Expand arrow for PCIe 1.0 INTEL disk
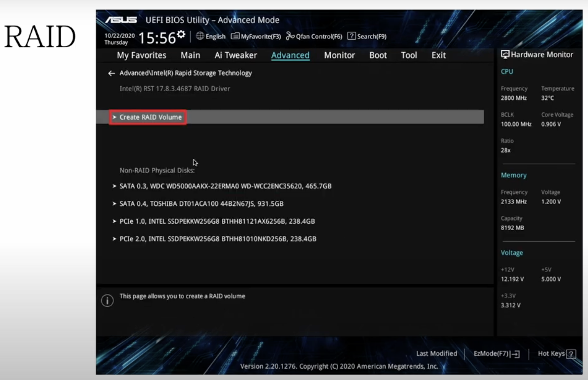 tap(114, 221)
